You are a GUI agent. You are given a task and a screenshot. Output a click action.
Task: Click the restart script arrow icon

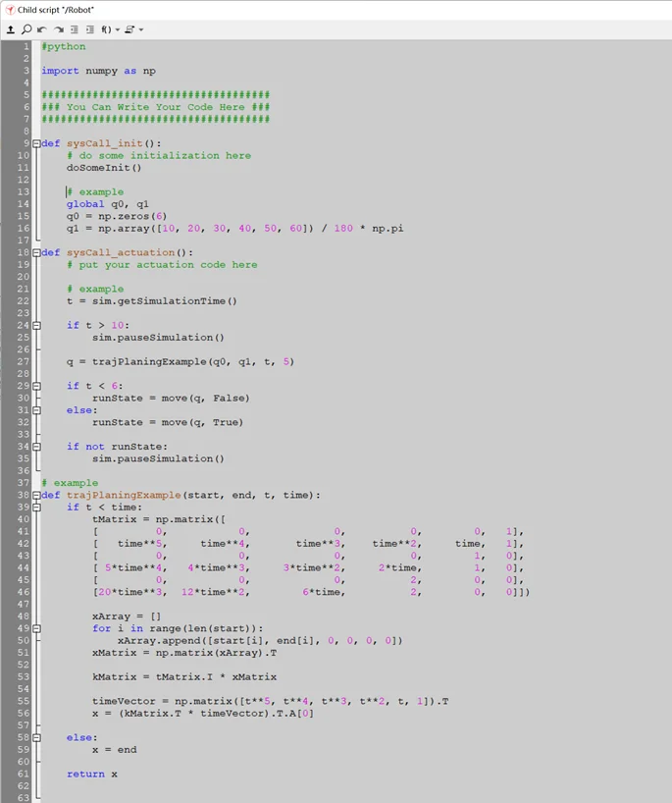(11, 29)
